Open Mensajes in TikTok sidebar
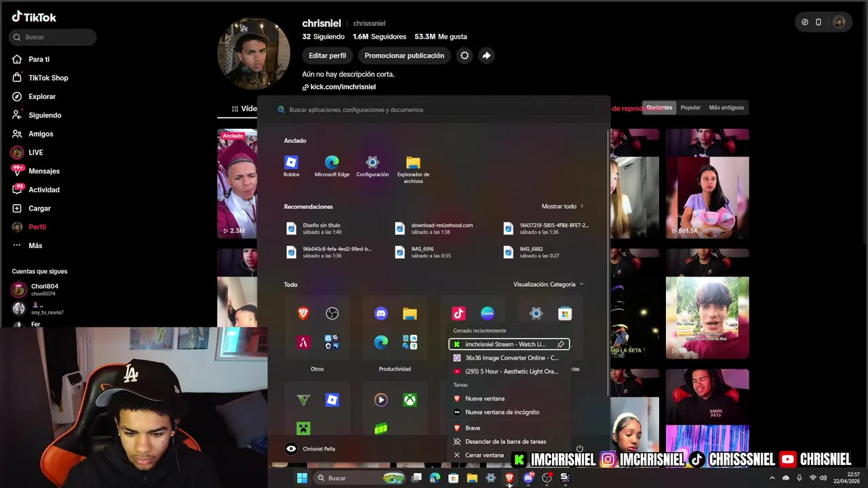The height and width of the screenshot is (488, 868). click(44, 171)
